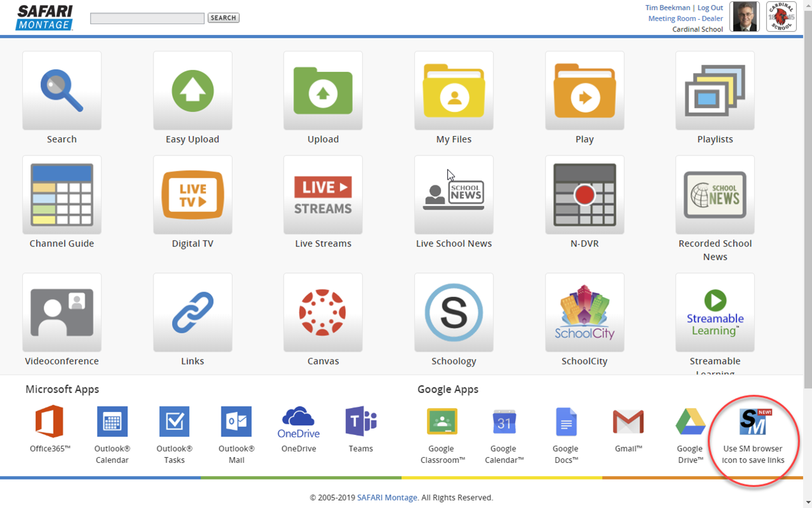Image resolution: width=812 pixels, height=508 pixels.
Task: Click the search text field
Action: pos(147,17)
